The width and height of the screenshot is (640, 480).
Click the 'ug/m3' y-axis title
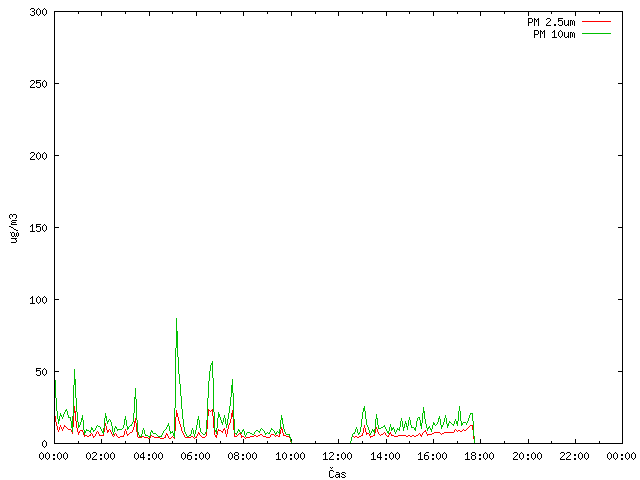click(14, 228)
